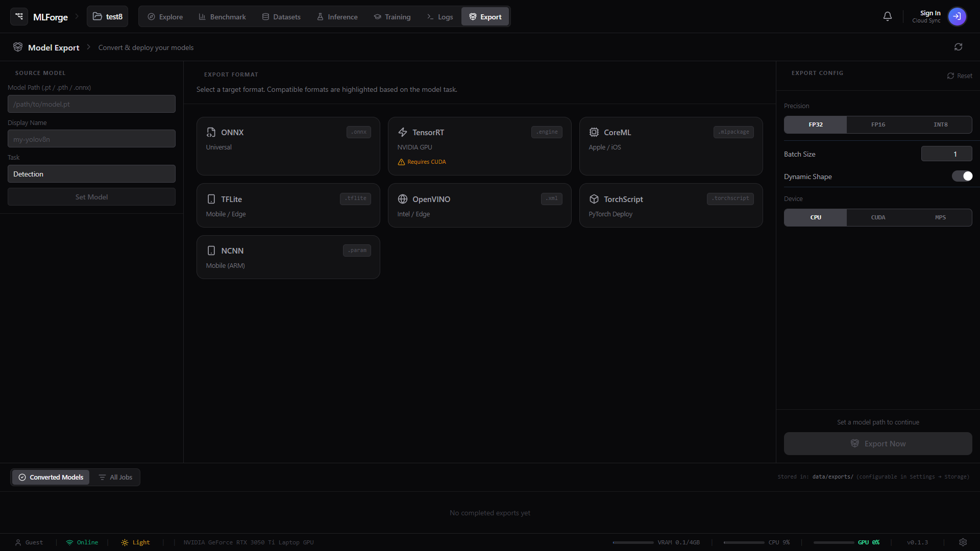
Task: Select FP16 precision
Action: click(x=878, y=124)
